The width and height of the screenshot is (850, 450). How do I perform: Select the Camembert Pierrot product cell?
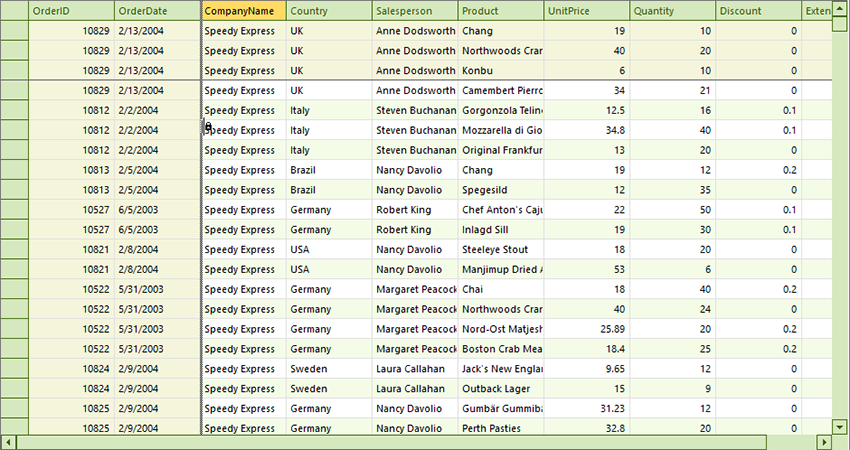pos(501,91)
